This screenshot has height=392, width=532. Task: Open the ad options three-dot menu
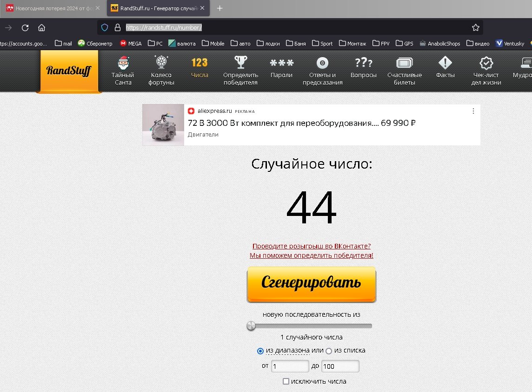click(473, 111)
